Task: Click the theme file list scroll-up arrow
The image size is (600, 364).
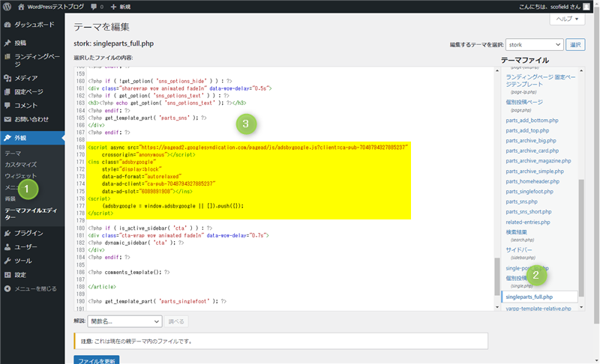Action: [581, 70]
